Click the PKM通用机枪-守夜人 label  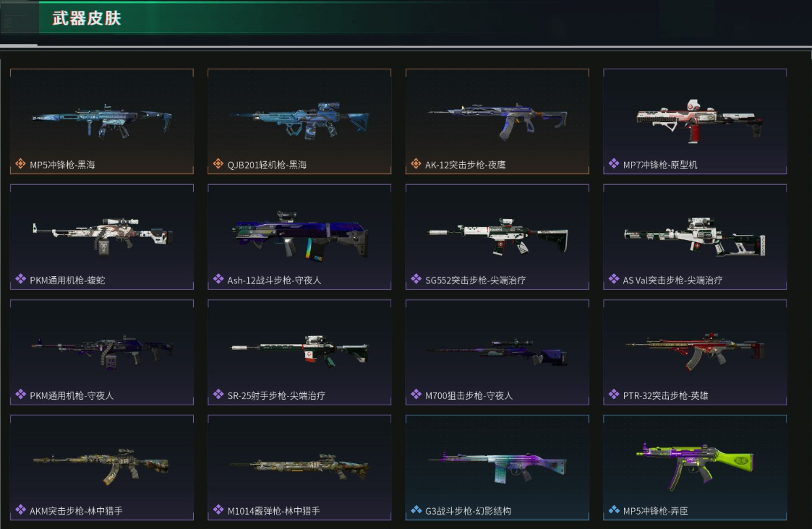tap(72, 395)
